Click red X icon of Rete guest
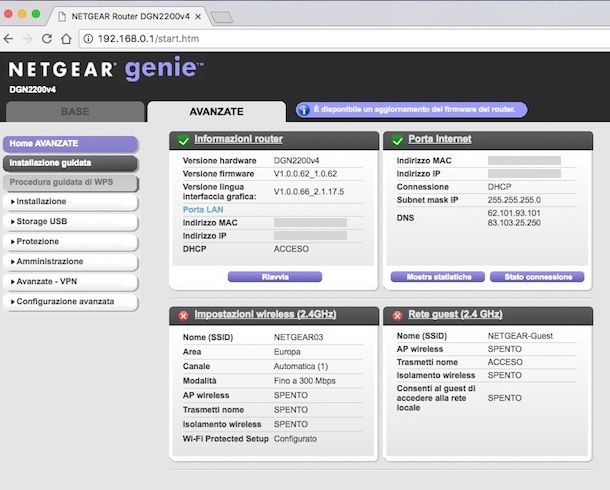The width and height of the screenshot is (610, 490). (397, 315)
